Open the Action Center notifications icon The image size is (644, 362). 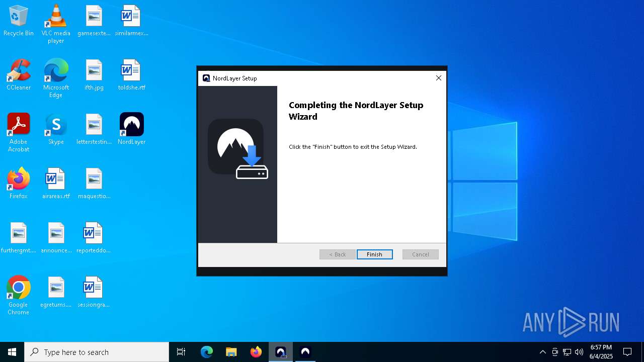[627, 352]
